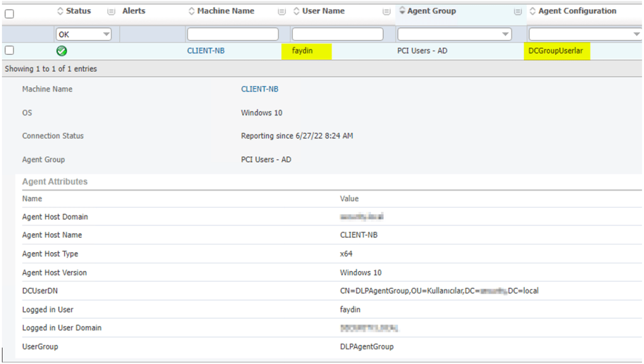
Task: Open CLIENT-NB link in the table row
Action: coord(206,51)
